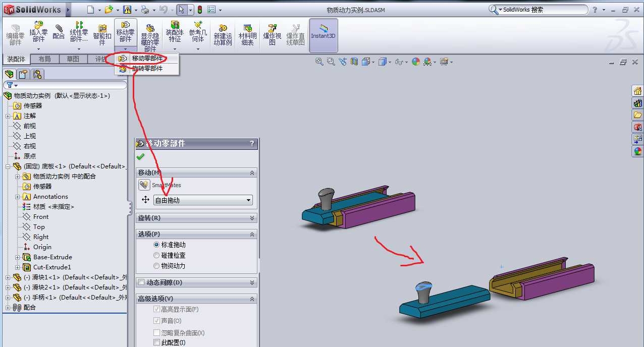Viewport: 644px width, 347px height.
Task: Switch to the Assembly (装配体) tab
Action: [x=16, y=59]
